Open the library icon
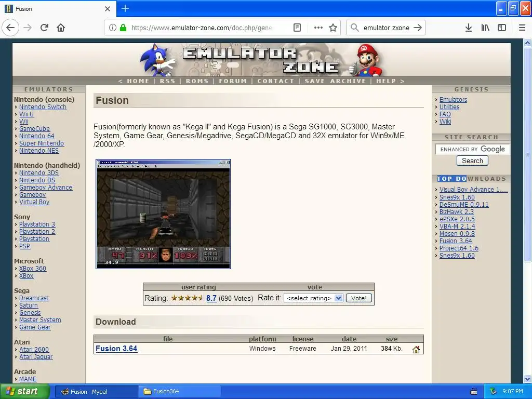 point(485,28)
